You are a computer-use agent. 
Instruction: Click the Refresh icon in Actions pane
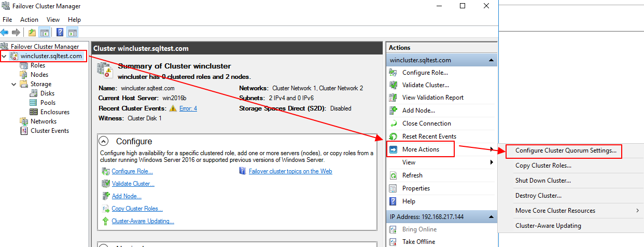point(393,175)
